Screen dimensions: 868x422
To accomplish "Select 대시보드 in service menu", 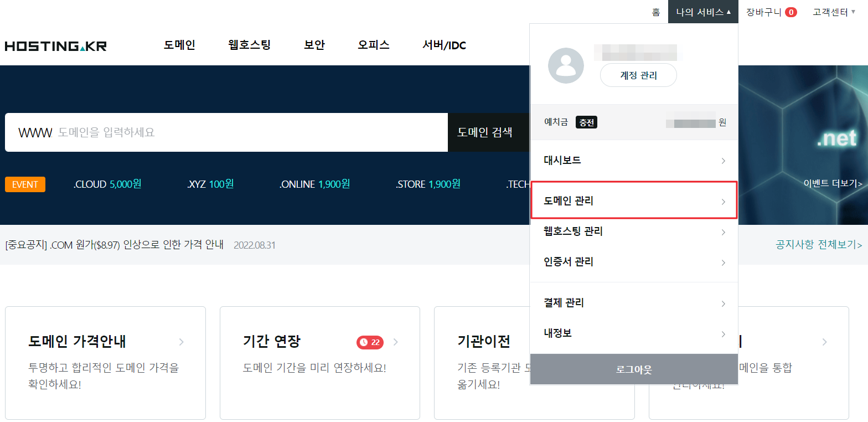I will [x=634, y=161].
